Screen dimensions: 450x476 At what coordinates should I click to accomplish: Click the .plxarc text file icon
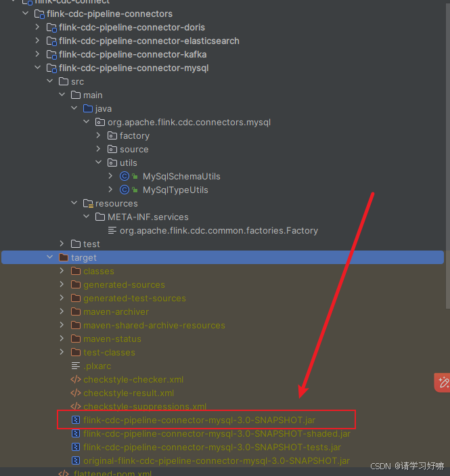coord(76,366)
